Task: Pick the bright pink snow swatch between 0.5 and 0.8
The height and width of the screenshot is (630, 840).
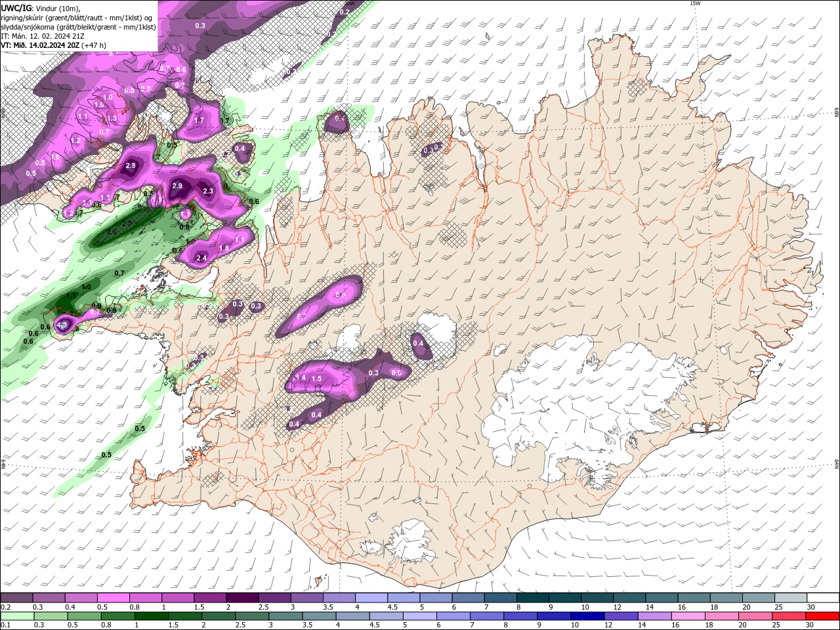Action: click(113, 598)
